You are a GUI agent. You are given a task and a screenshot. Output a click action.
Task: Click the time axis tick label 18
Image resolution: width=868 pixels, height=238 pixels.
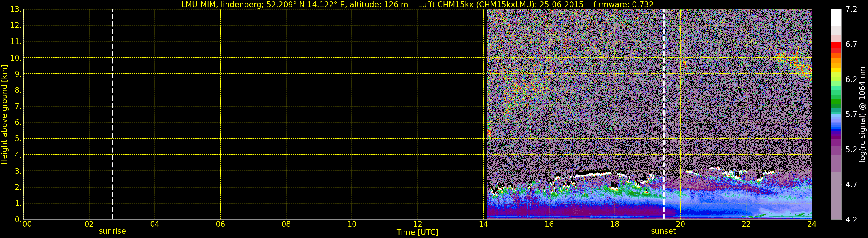click(614, 224)
